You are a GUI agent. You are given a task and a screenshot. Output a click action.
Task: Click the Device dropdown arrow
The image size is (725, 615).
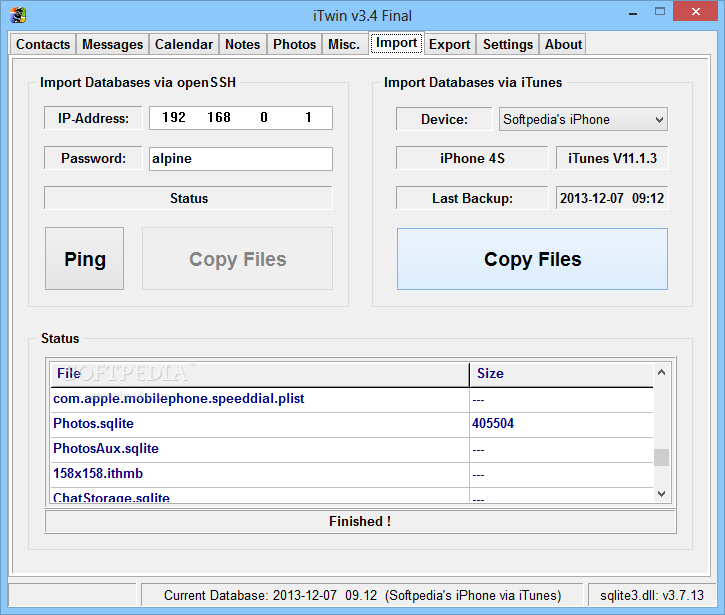tap(659, 120)
